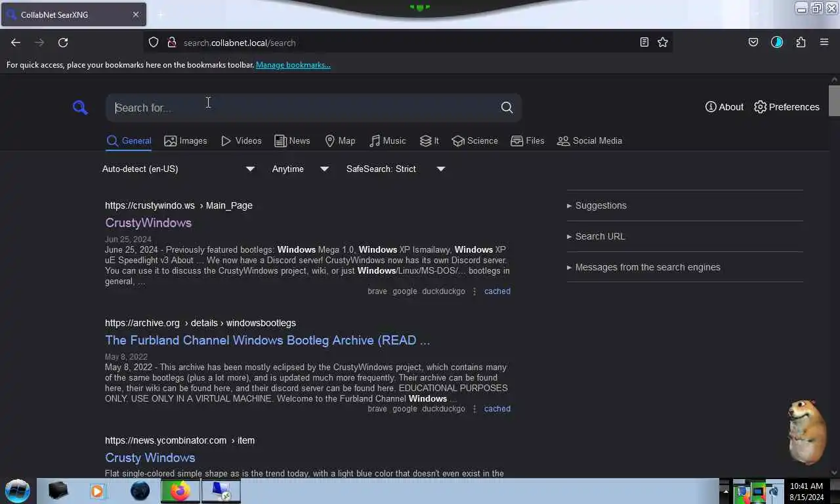840x504 pixels.
Task: Click the network monitor tray icon
Action: pos(759,492)
